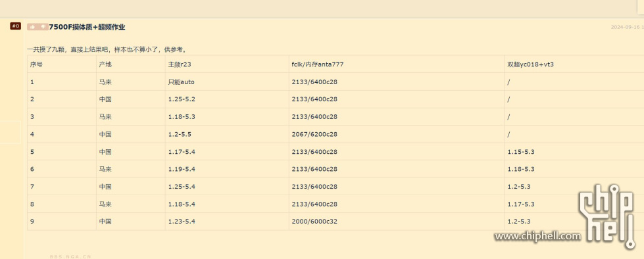Image resolution: width=644 pixels, height=259 pixels.
Task: Click the 1.15-5.3 dual overclock cell
Action: tap(574, 152)
